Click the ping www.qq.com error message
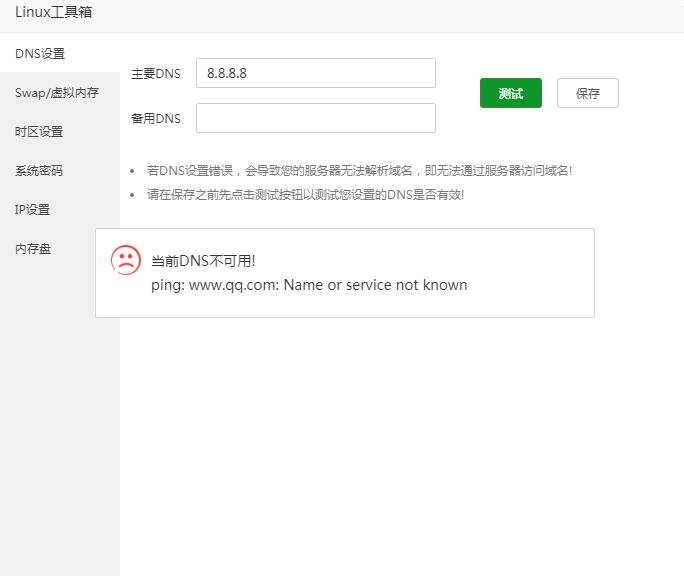 tap(308, 285)
